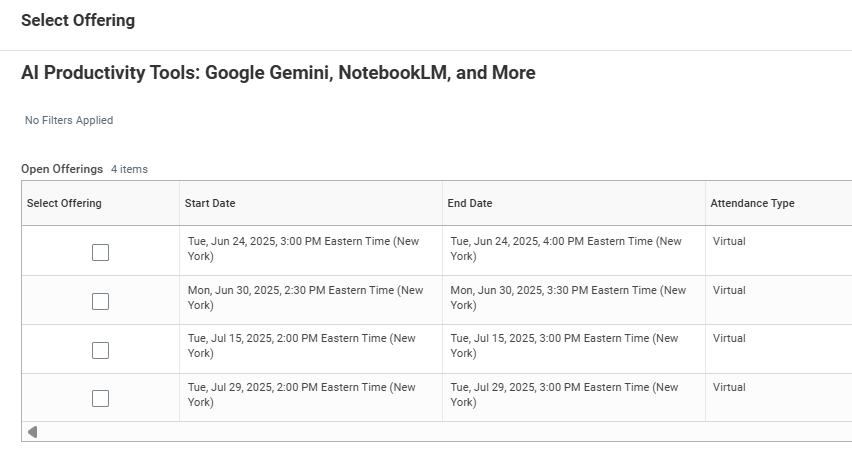Click end date Tue, Jun 24, 2025, 4:00 PM
This screenshot has width=852, height=471.
566,249
